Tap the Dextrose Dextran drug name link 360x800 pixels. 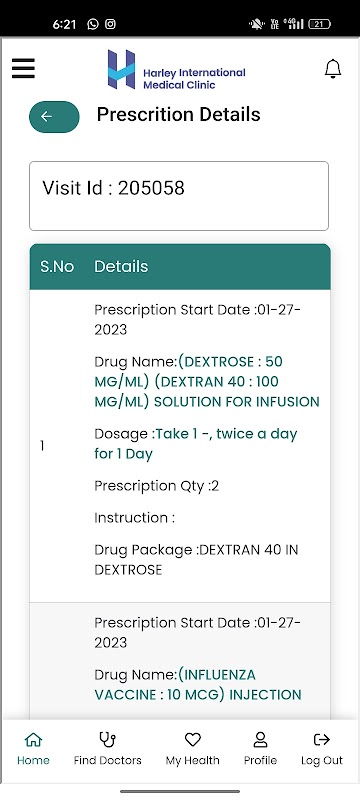point(207,382)
